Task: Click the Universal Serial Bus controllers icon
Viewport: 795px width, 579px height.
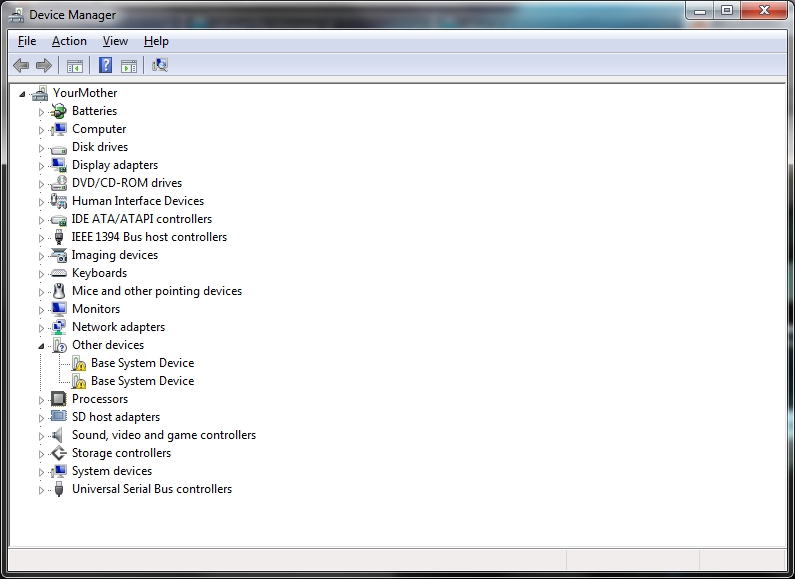Action: click(x=59, y=489)
